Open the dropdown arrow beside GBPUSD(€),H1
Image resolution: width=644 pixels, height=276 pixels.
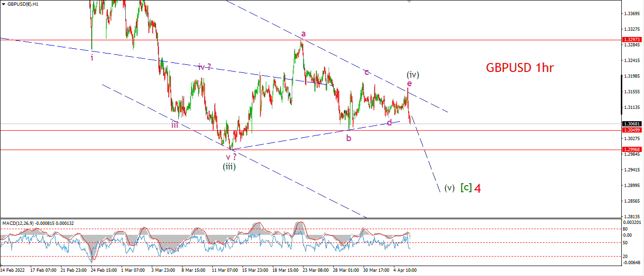click(x=3, y=4)
